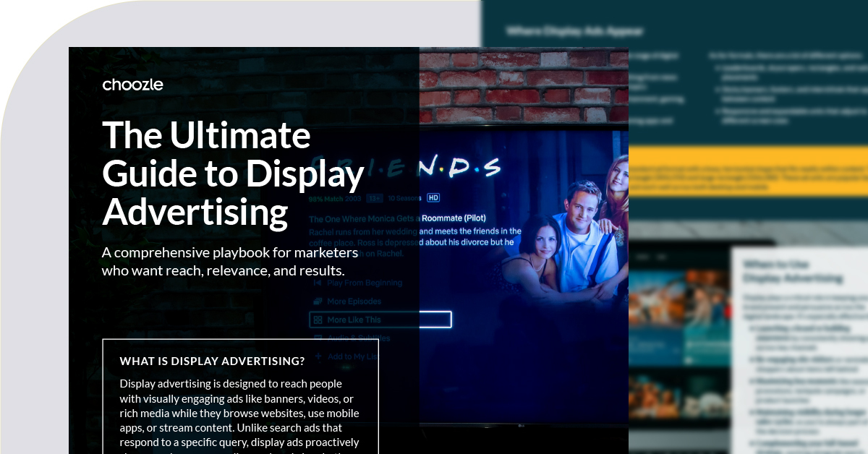Click the title The Ultimate Guide to Display Advertising
This screenshot has height=454, width=868.
point(233,174)
